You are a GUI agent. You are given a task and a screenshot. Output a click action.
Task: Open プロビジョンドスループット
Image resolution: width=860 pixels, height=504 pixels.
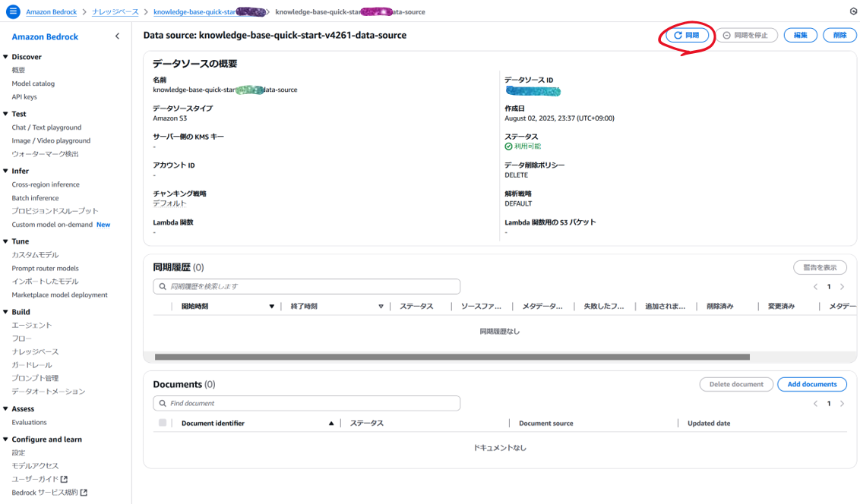(55, 211)
